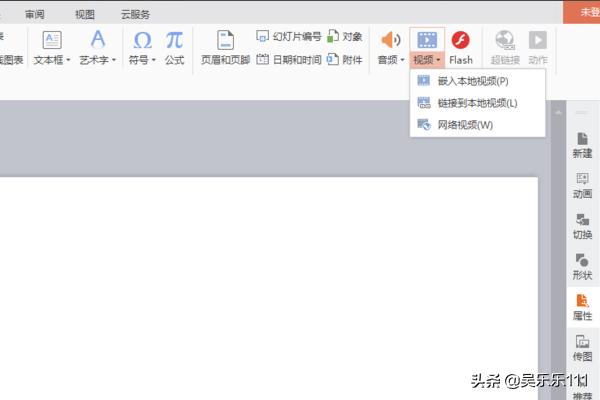The width and height of the screenshot is (600, 400).
Task: Click the 音频 speaker icon
Action: (391, 40)
